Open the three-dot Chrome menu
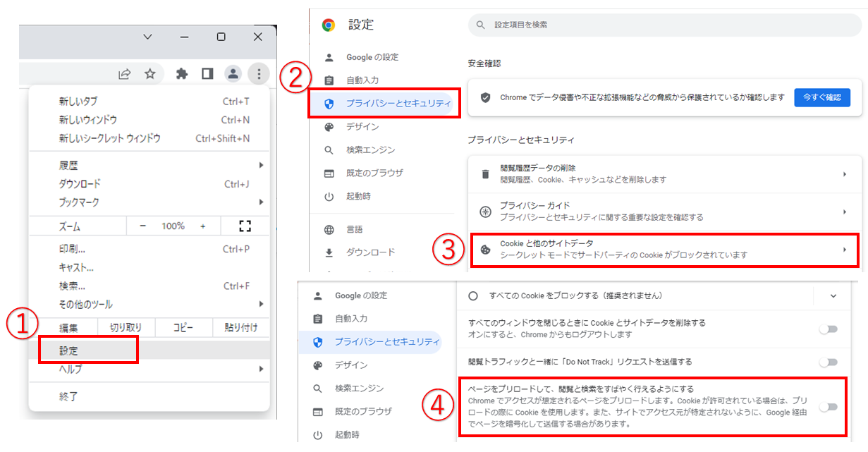The width and height of the screenshot is (868, 452). coord(259,73)
